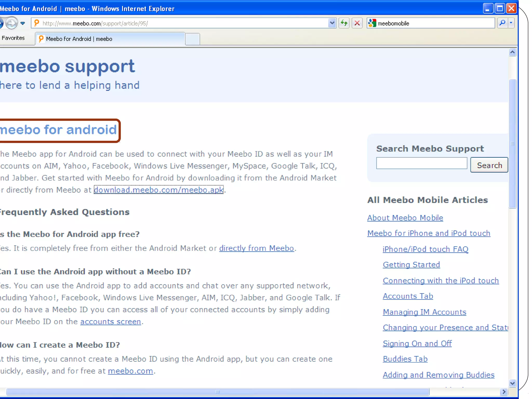Image resolution: width=532 pixels, height=399 pixels.
Task: Click the Refresh page icon
Action: click(x=344, y=23)
